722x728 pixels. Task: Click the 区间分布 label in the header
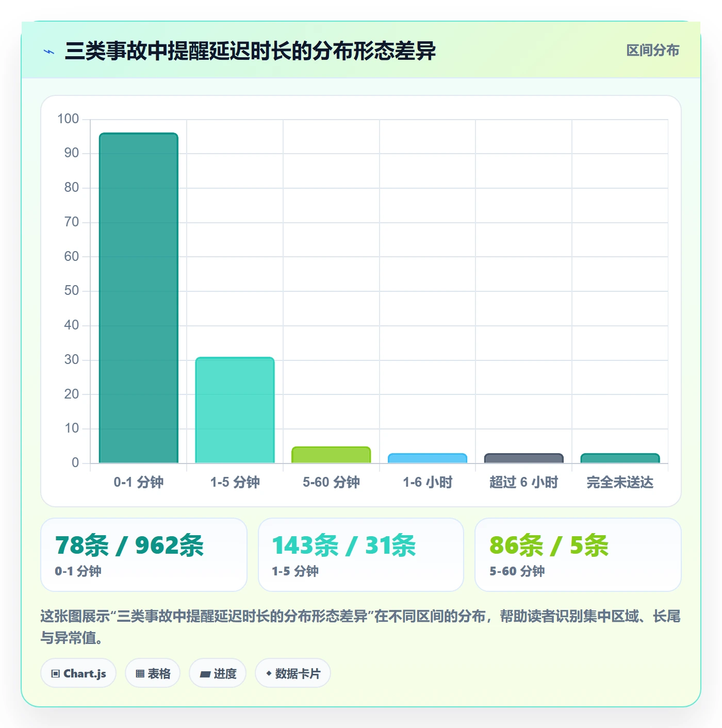[652, 51]
